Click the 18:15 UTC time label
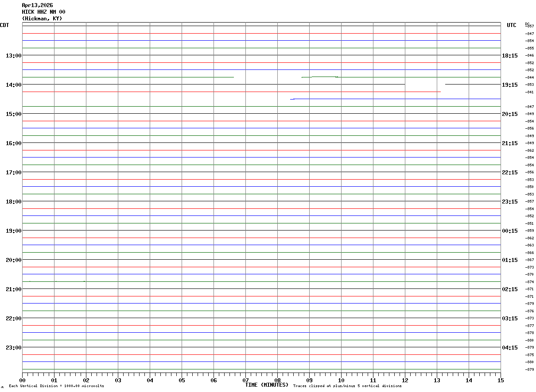Screen dimensions: 536x392 (510, 55)
